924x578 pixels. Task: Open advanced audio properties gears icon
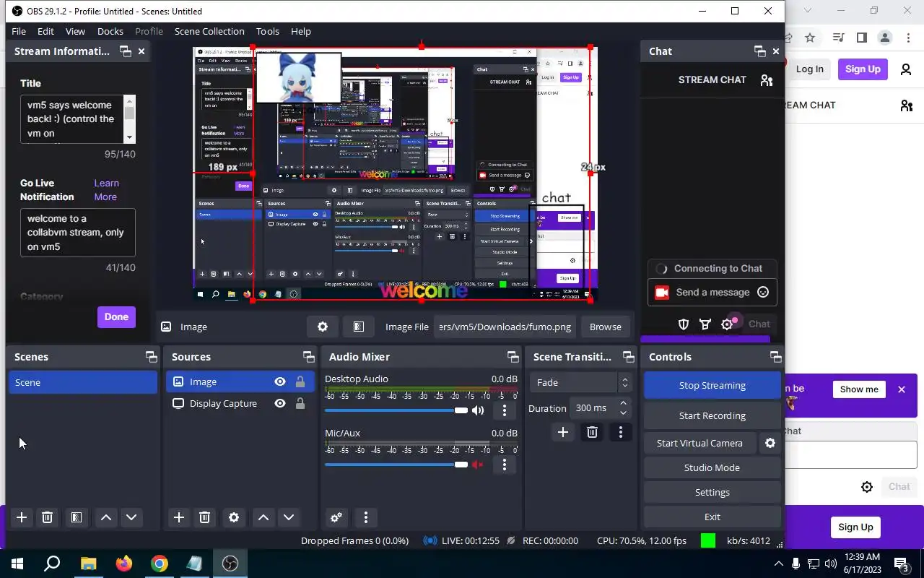[336, 517]
